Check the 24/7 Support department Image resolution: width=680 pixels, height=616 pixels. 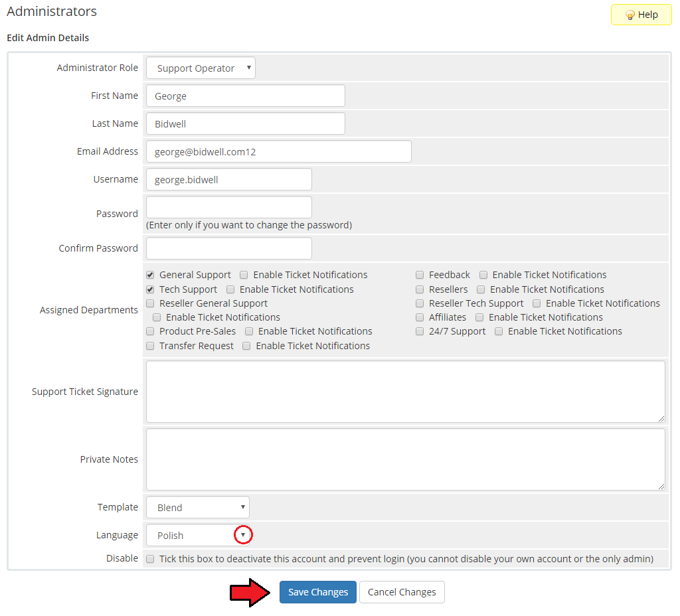point(420,331)
